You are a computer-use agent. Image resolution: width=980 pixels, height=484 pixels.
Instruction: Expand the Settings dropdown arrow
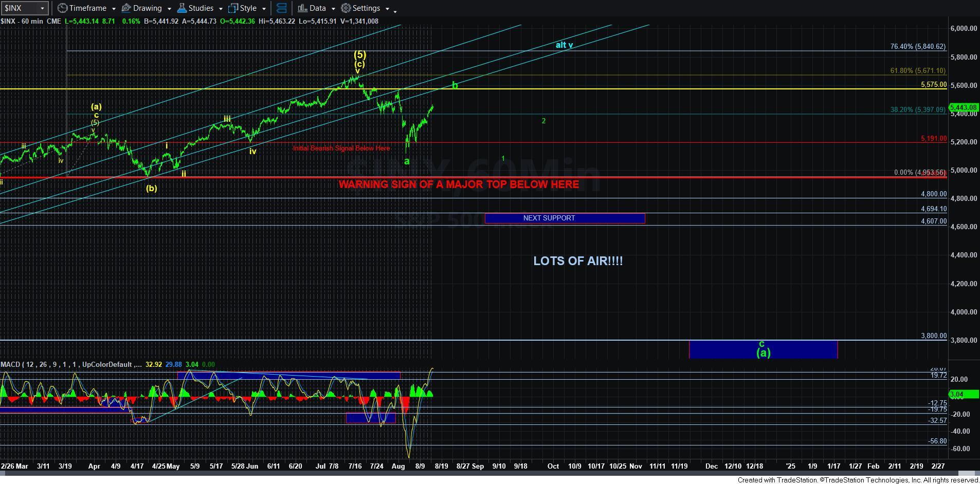click(x=387, y=9)
